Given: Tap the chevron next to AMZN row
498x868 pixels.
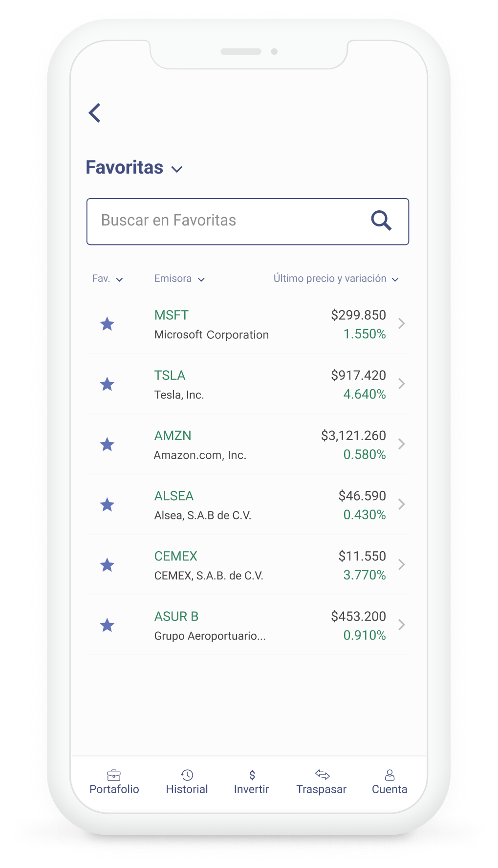Looking at the screenshot, I should coord(402,444).
